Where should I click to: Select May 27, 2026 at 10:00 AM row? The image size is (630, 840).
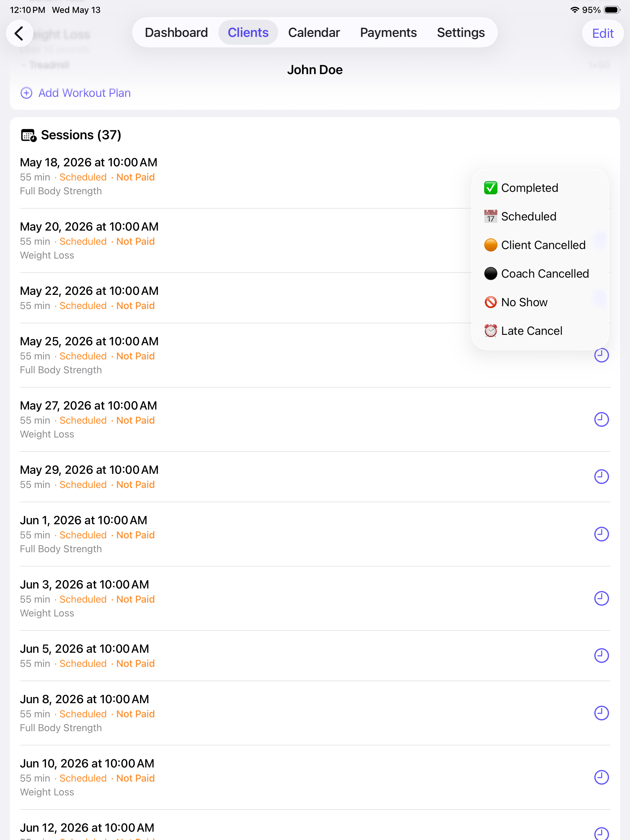(x=315, y=420)
